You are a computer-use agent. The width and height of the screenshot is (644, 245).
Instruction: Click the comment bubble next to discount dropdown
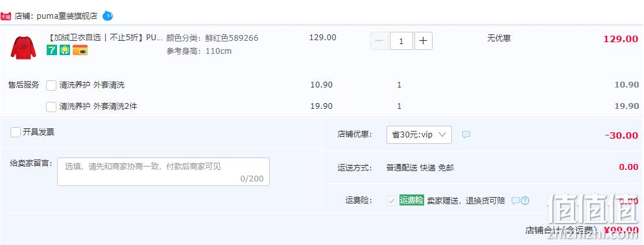(x=466, y=135)
